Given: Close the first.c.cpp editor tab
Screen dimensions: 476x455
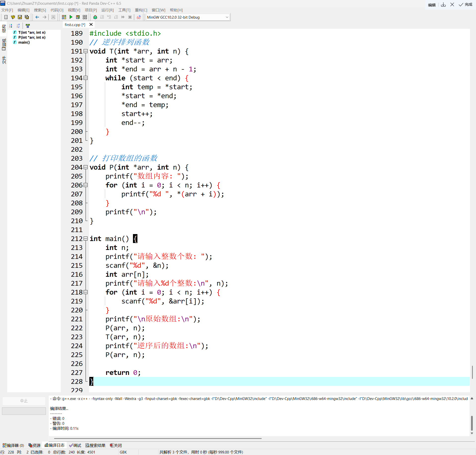Looking at the screenshot, I should pos(91,25).
